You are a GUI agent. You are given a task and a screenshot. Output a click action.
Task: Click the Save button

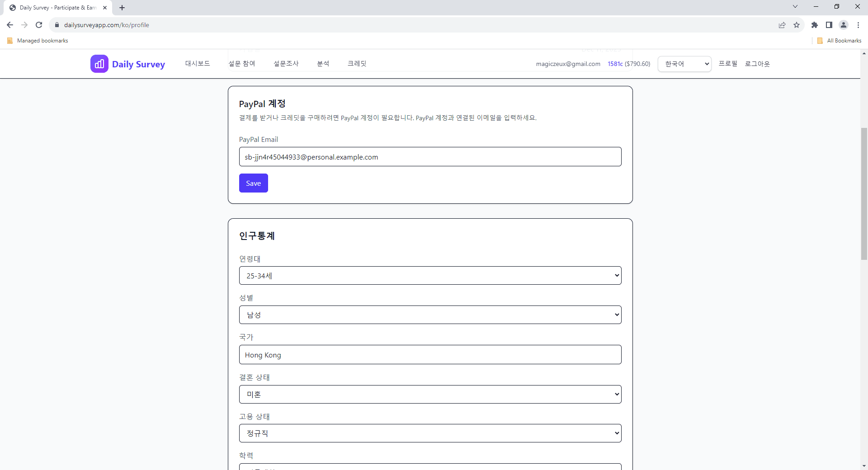point(253,183)
